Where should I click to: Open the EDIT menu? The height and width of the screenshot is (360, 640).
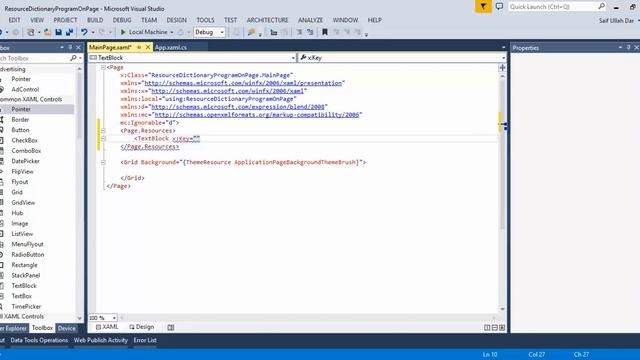tap(14, 20)
